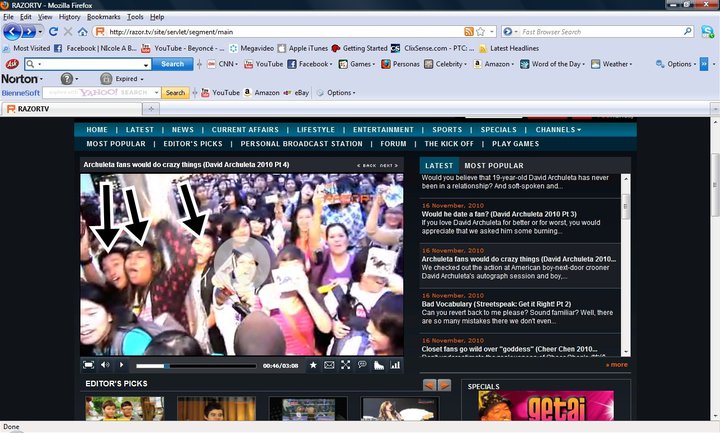
Task: Go to ENTERTAINMENT section
Action: coord(383,129)
